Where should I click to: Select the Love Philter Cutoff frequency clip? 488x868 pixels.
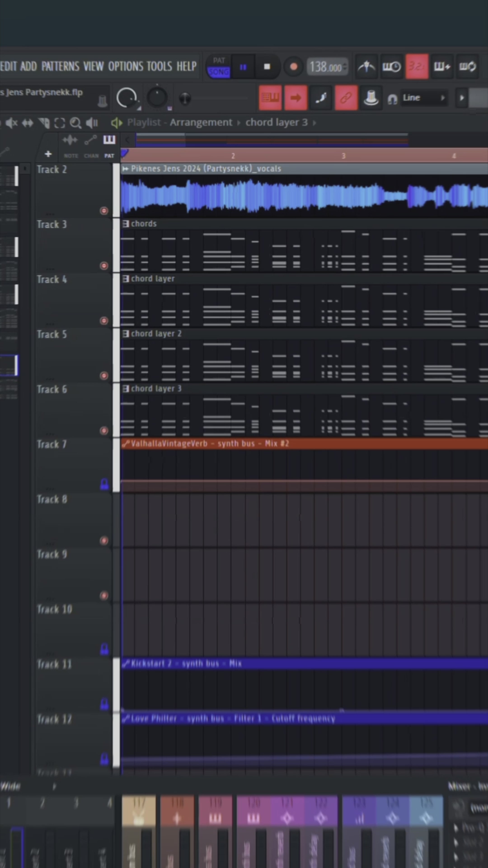tap(305, 718)
